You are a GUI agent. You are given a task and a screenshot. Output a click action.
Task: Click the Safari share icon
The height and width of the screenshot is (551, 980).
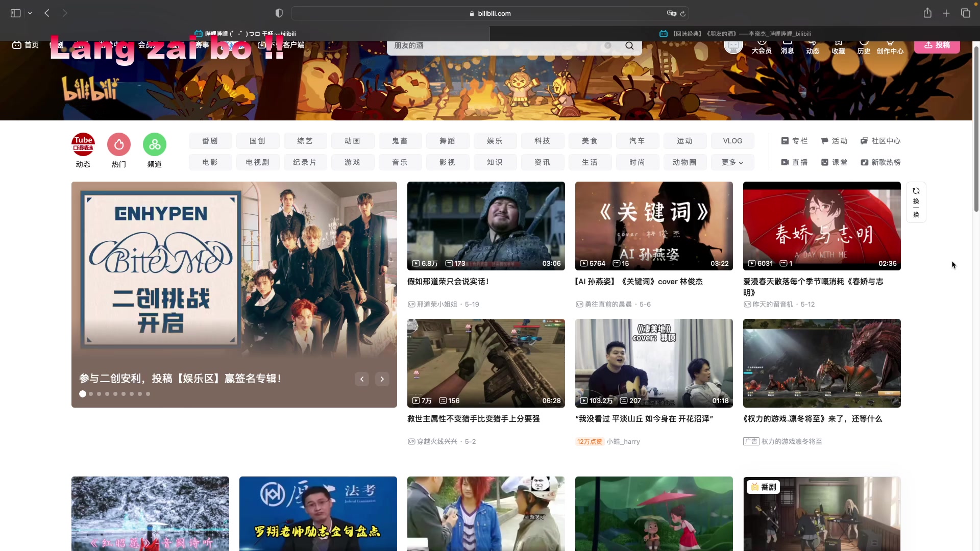click(927, 13)
